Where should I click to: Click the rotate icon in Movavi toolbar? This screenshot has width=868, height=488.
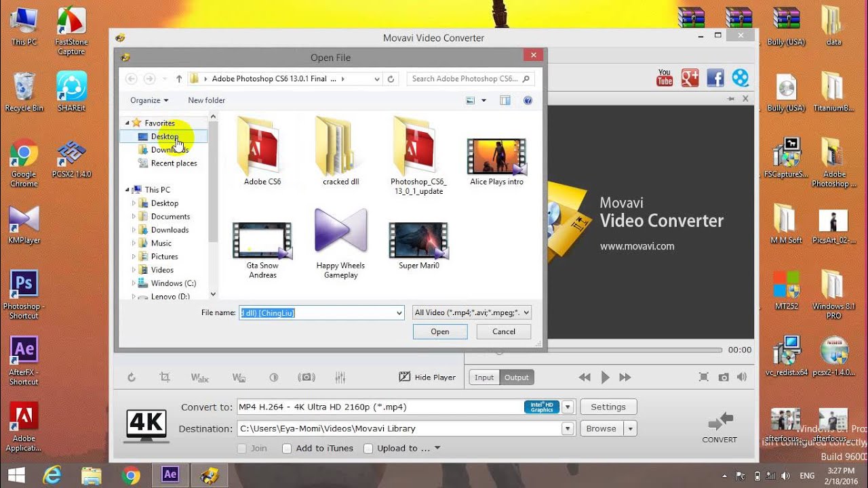tap(132, 378)
